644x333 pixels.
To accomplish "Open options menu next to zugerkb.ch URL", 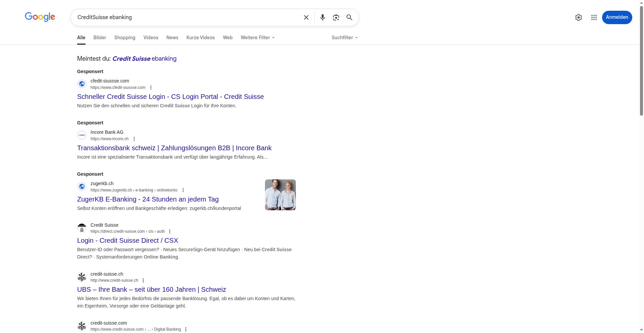I will point(183,190).
